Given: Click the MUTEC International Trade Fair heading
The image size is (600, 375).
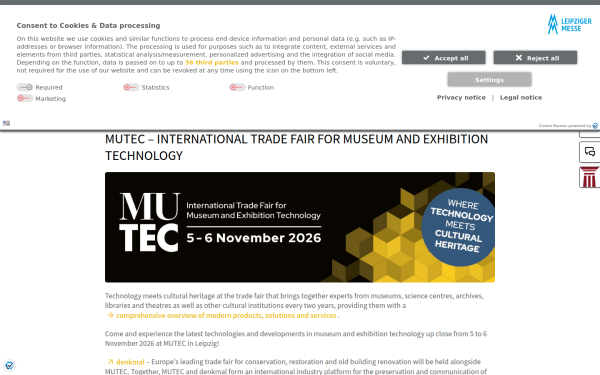Looking at the screenshot, I should click(x=297, y=147).
